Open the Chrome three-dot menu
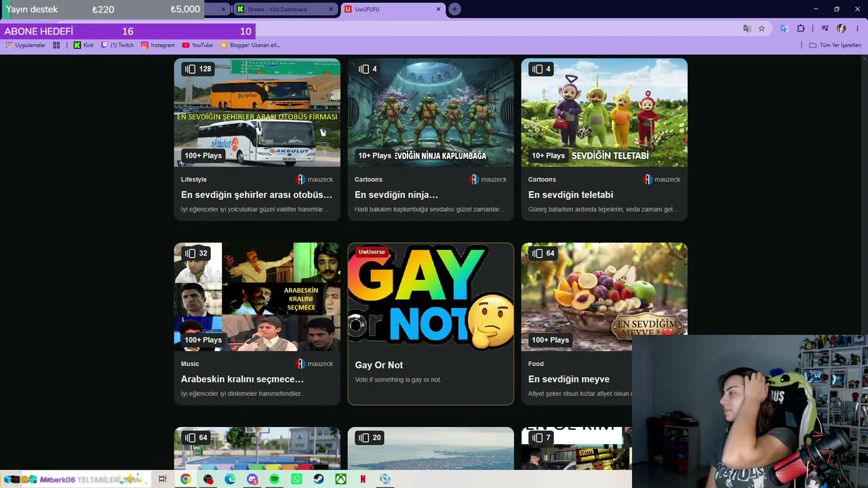Image resolution: width=868 pixels, height=488 pixels. click(858, 28)
